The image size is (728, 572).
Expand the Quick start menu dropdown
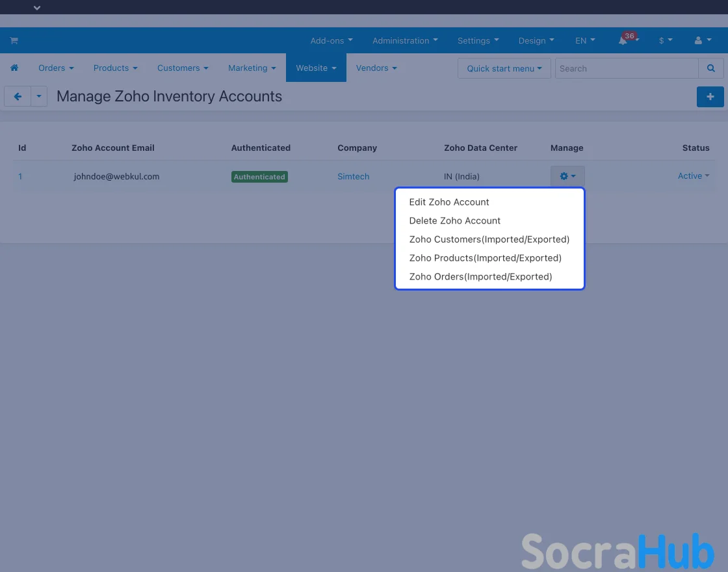(x=504, y=68)
